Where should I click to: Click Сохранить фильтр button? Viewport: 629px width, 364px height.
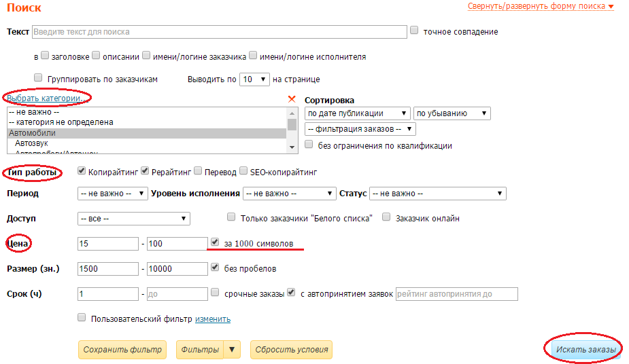click(x=122, y=350)
